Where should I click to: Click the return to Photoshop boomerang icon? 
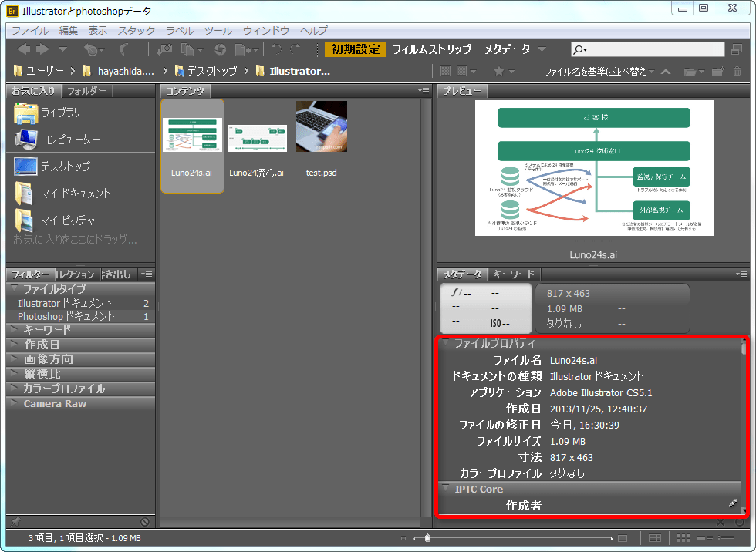pos(124,49)
